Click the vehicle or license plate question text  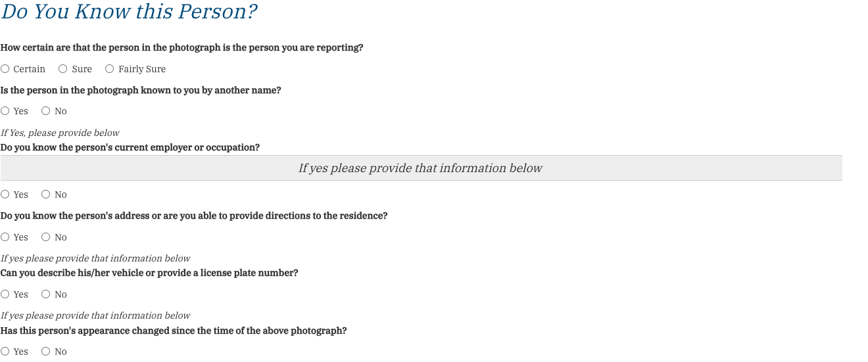tap(149, 273)
